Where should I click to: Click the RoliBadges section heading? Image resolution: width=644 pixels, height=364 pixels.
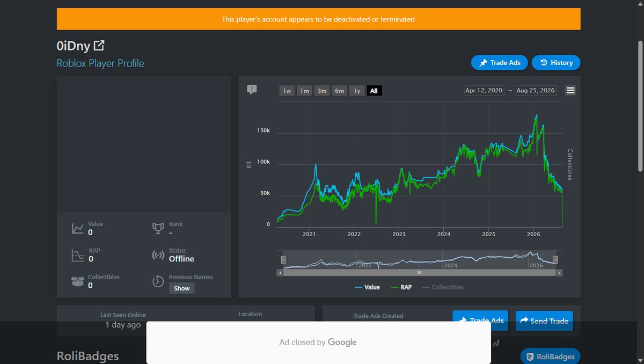coord(88,356)
